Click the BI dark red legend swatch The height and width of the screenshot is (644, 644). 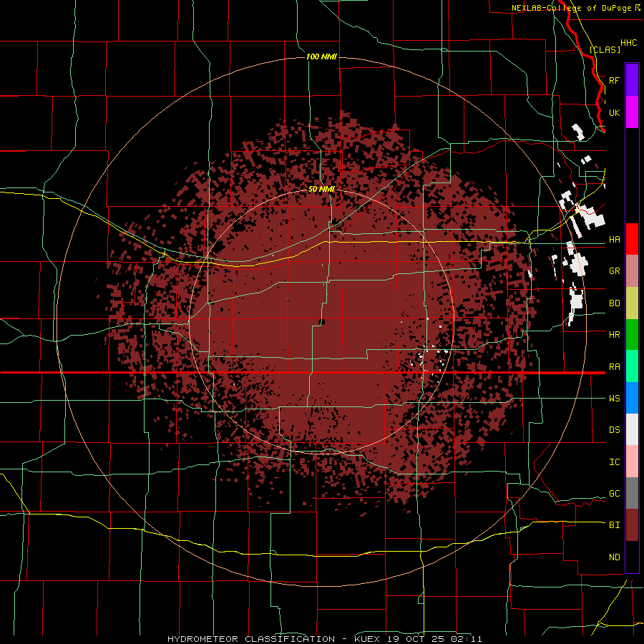632,525
